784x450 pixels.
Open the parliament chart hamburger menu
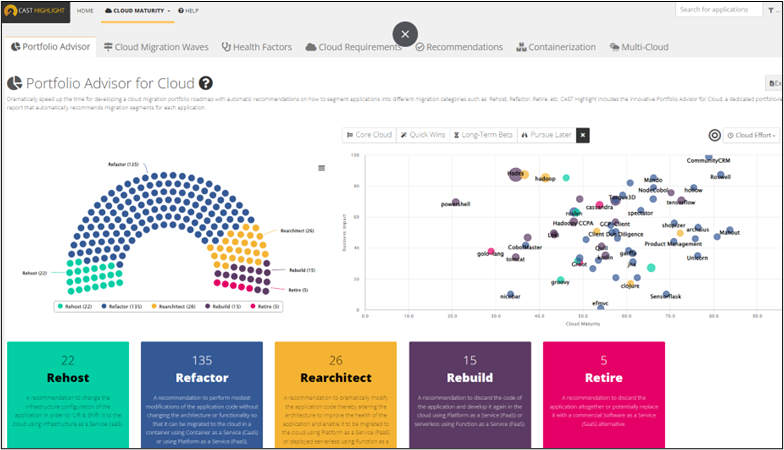pyautogui.click(x=322, y=168)
